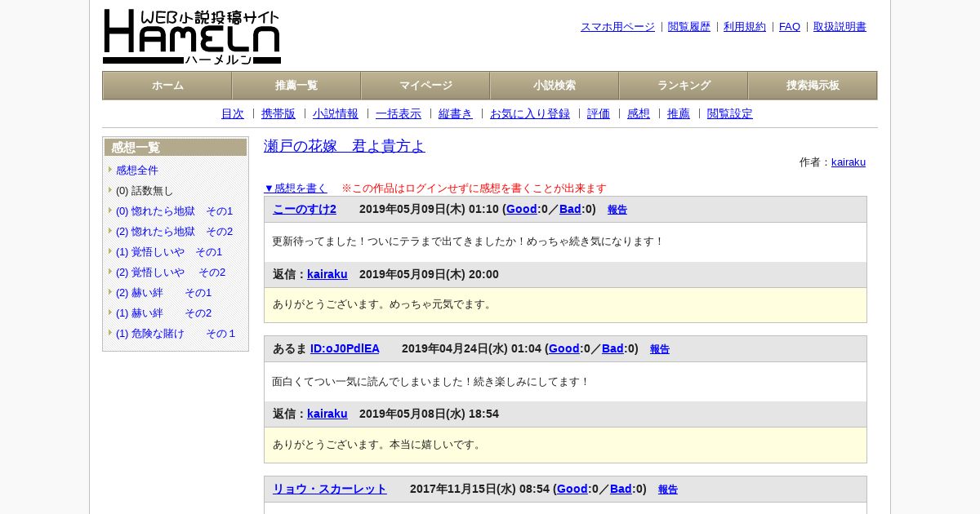980x514 pixels.
Task: Switch to 携帯版 link
Action: (278, 114)
